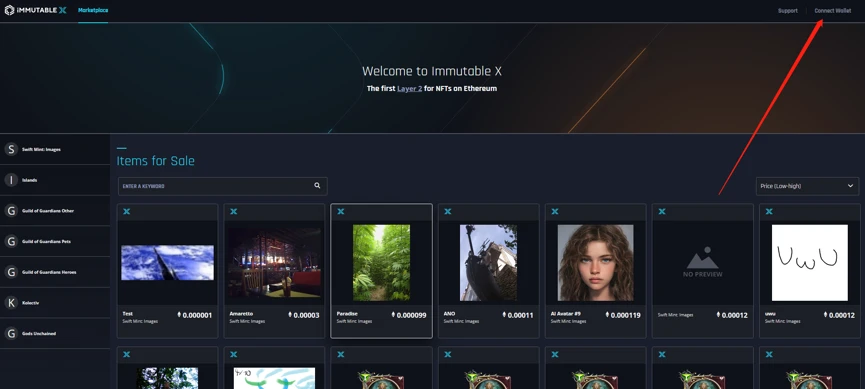This screenshot has height=389, width=865.
Task: Click the search magnifier icon
Action: tap(317, 186)
